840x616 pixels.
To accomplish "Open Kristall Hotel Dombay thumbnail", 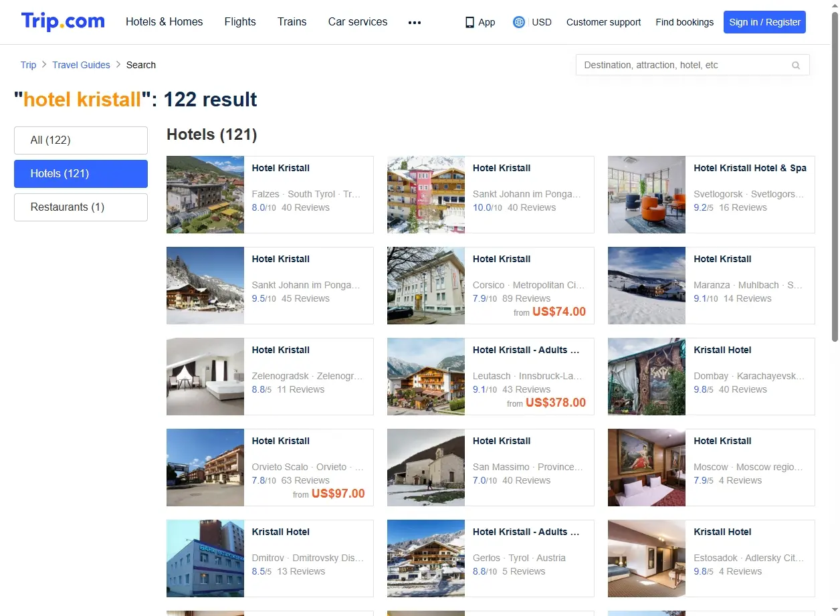I will (647, 377).
